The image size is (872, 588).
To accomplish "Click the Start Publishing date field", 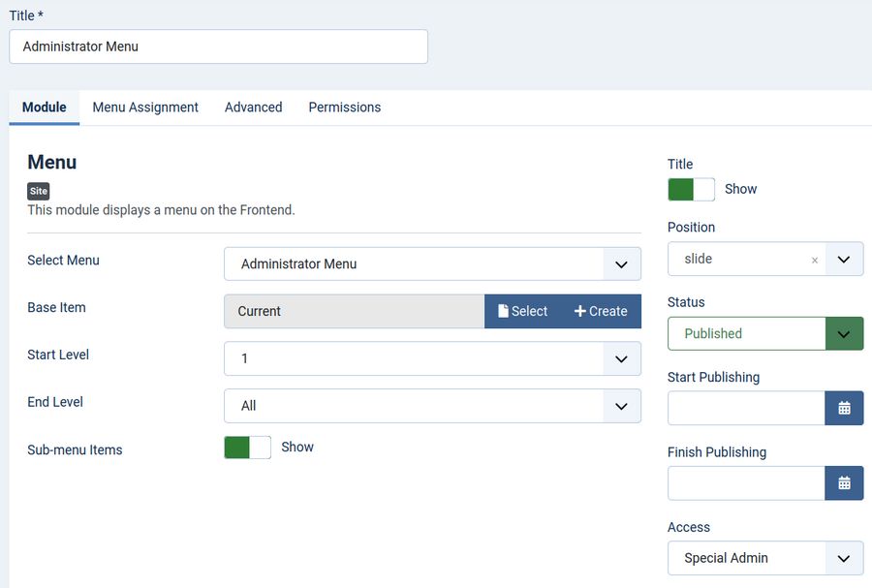I will coord(745,408).
